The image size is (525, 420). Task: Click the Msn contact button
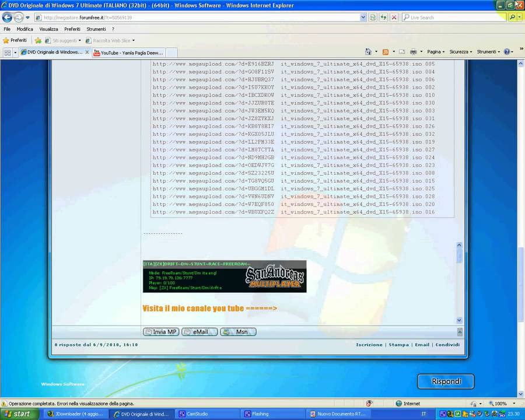[x=238, y=332]
